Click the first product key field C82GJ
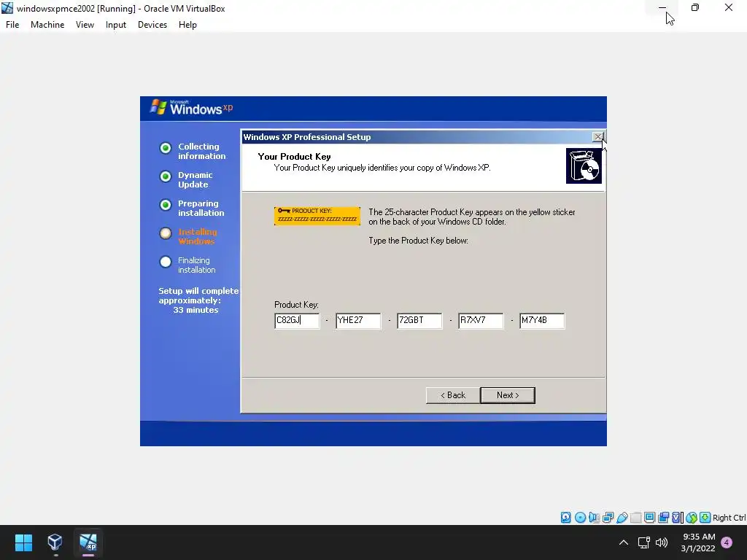This screenshot has height=560, width=747. (297, 321)
